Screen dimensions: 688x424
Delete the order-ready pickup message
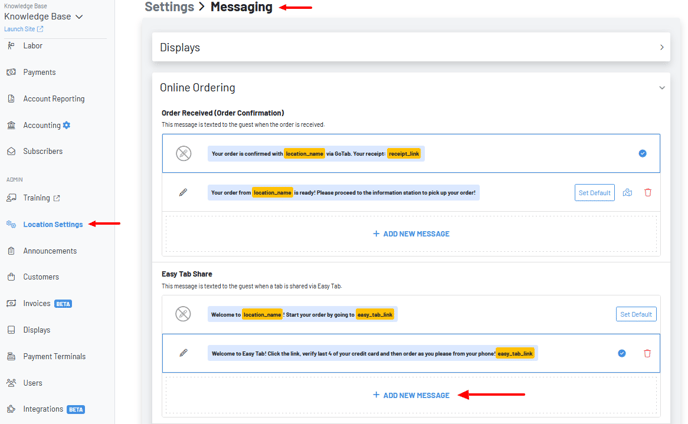pyautogui.click(x=648, y=192)
